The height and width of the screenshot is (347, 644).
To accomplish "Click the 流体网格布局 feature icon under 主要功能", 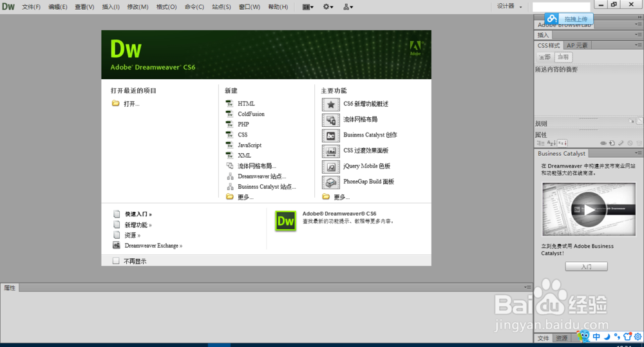I will 330,120.
